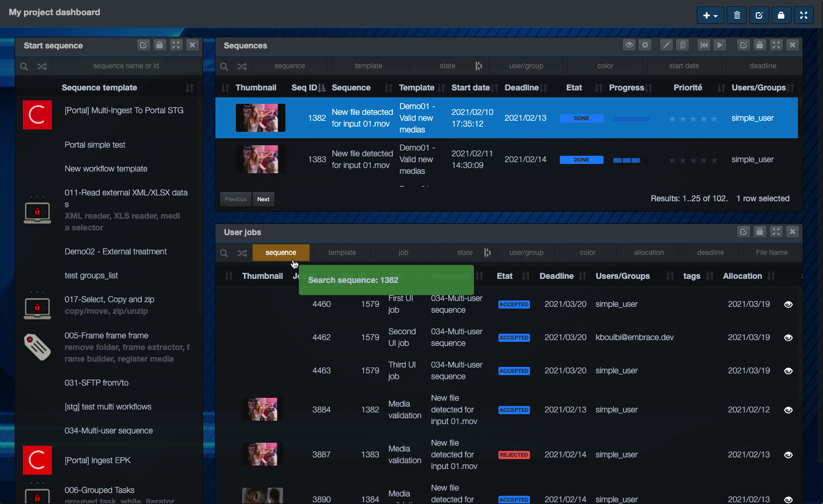Click the trash icon in Sequences panel

(x=683, y=45)
